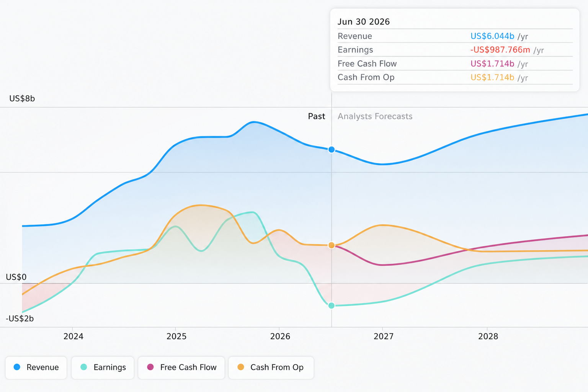The width and height of the screenshot is (588, 392).
Task: Click the 'Past' label on the chart
Action: 317,116
